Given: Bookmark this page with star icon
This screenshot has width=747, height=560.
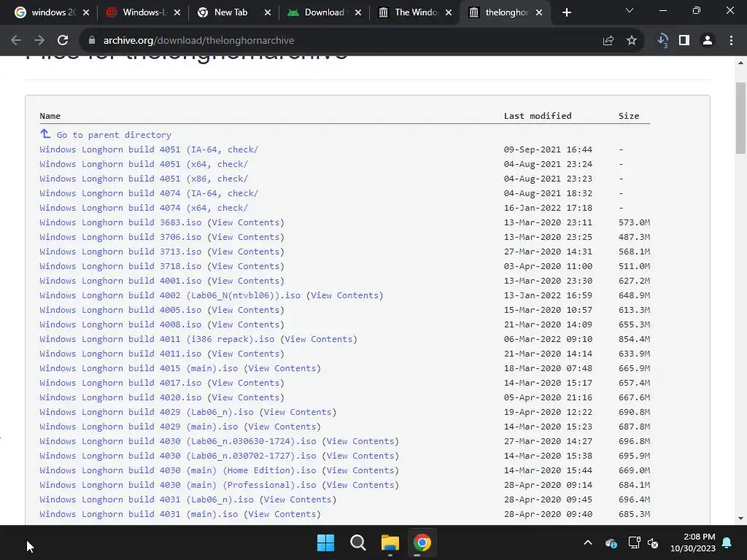Looking at the screenshot, I should coord(631,41).
